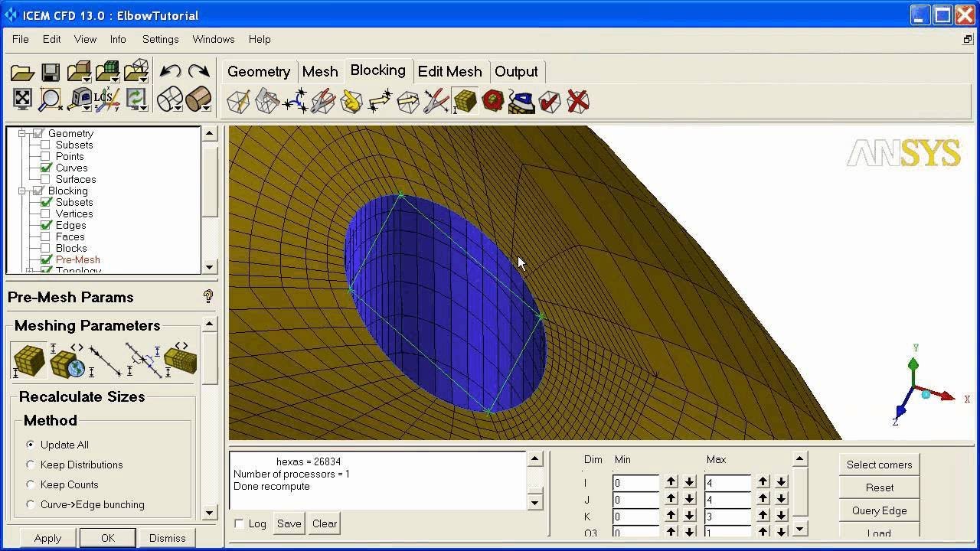Switch to wireframe display mode
980x551 pixels.
click(170, 99)
